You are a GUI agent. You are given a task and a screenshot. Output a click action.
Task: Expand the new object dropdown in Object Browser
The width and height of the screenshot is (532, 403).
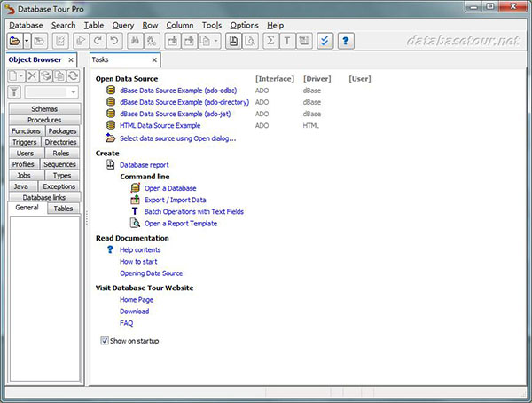click(22, 76)
